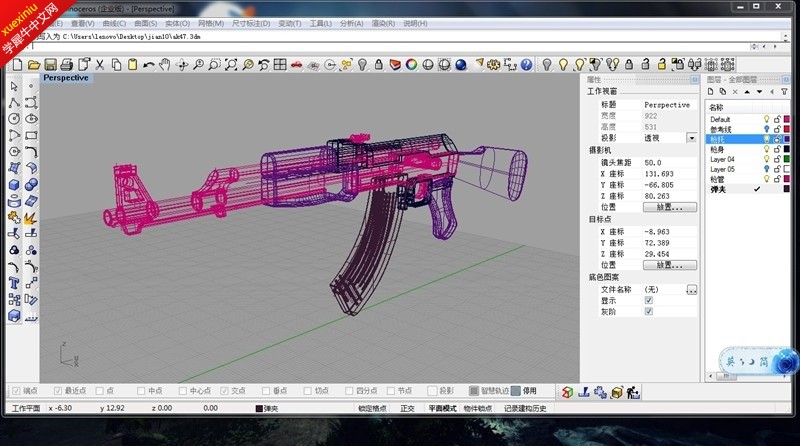Open the 工具(L) menu

pos(321,23)
